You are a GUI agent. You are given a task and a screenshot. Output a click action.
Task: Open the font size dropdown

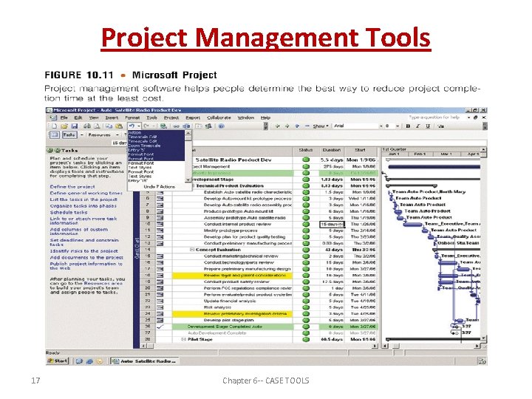tap(398, 126)
